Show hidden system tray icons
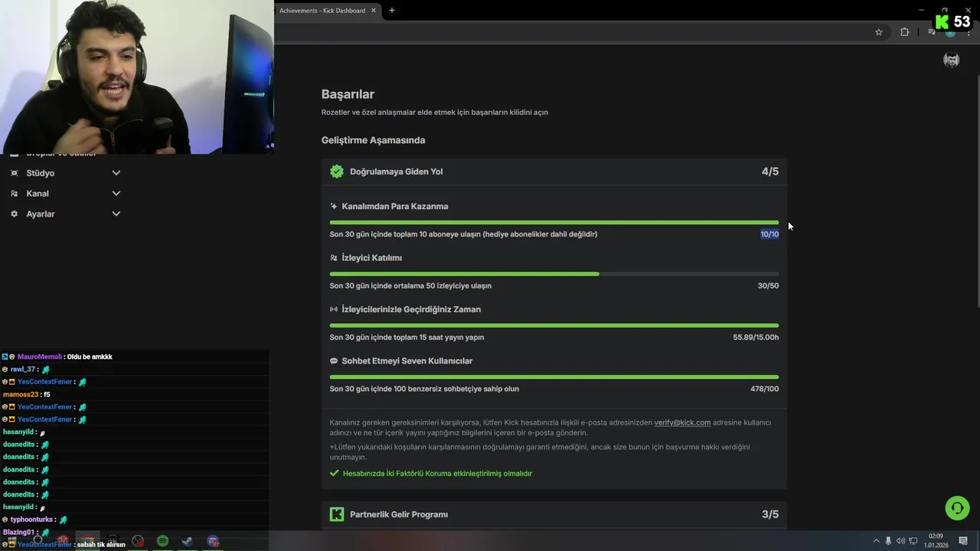 [877, 541]
